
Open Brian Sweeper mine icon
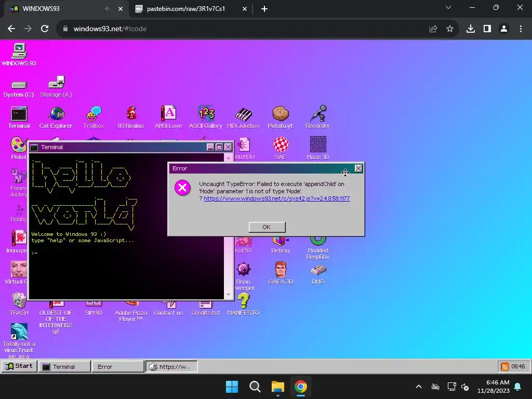(x=244, y=276)
